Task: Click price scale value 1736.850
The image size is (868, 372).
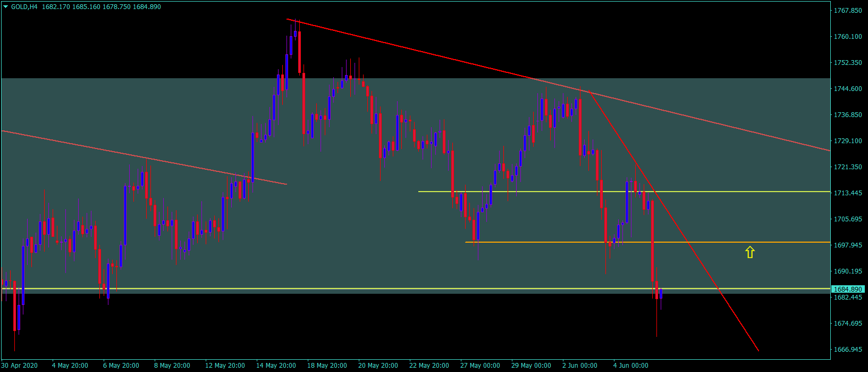Action: pos(847,115)
